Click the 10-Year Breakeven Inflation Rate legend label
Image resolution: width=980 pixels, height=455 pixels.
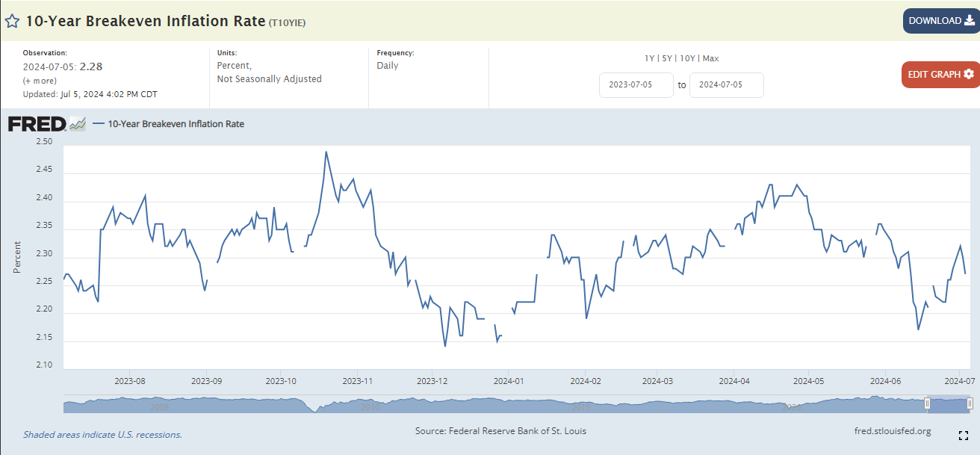pyautogui.click(x=176, y=124)
